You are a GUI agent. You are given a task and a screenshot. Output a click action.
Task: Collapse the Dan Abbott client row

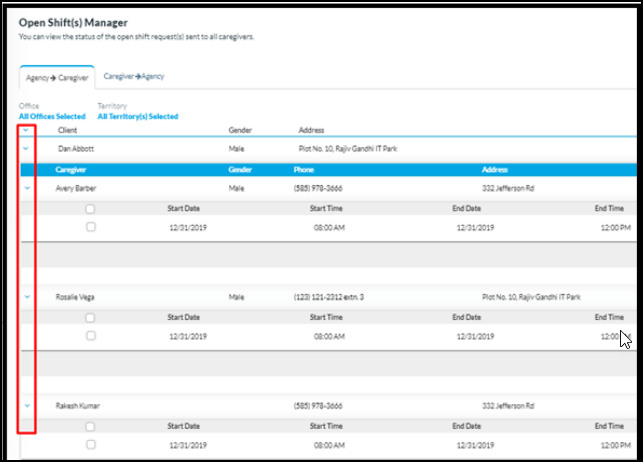[x=27, y=149]
